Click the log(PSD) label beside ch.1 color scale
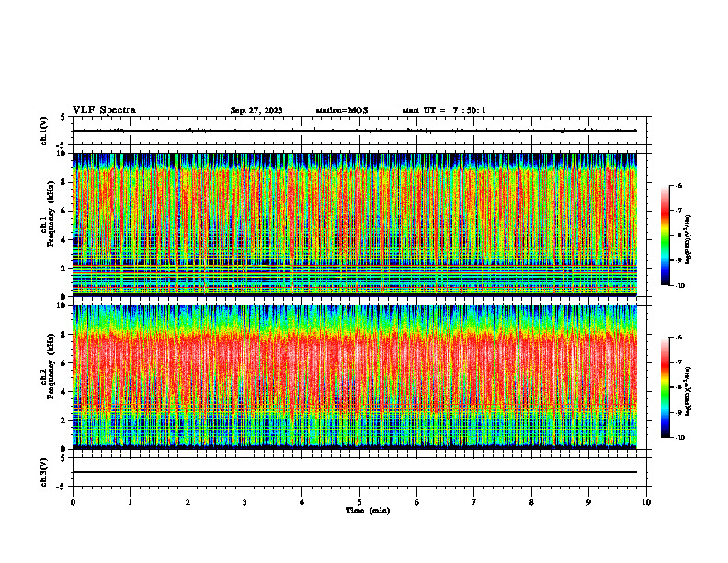Viewport: 728px width, 563px height. pyautogui.click(x=689, y=239)
